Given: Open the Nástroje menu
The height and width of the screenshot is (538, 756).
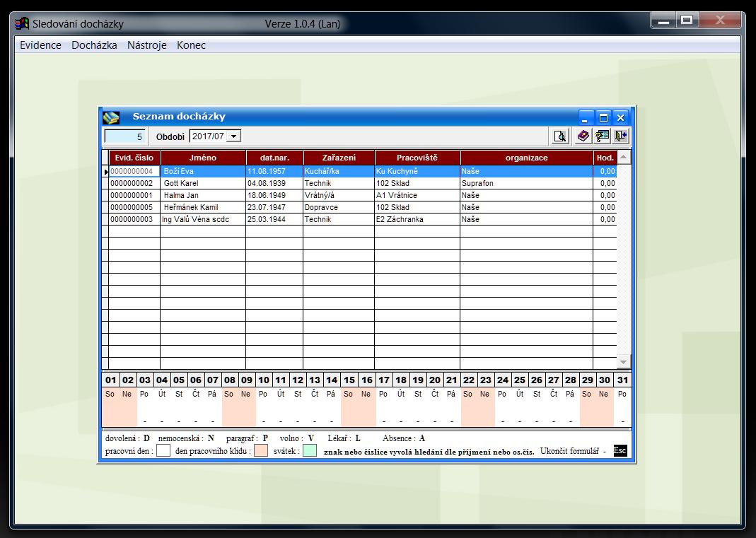Looking at the screenshot, I should (147, 45).
